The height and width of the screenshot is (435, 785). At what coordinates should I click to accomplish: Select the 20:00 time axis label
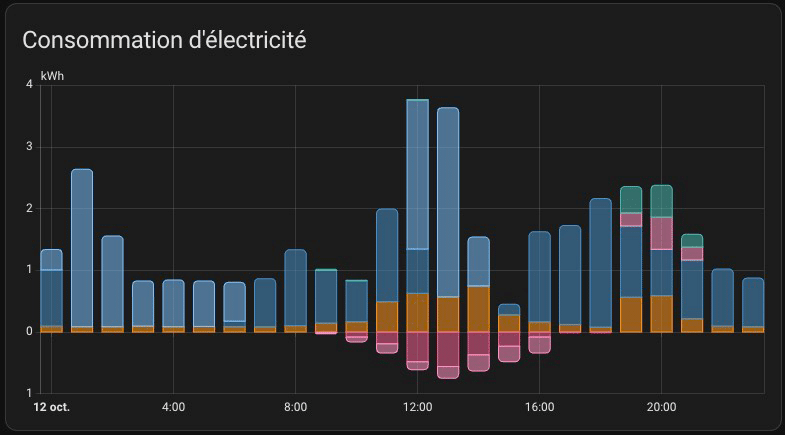coord(661,407)
